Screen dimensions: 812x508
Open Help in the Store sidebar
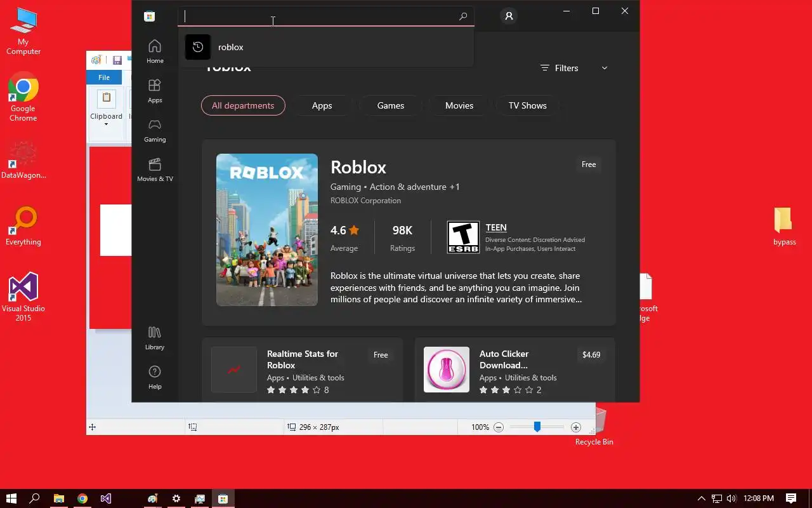coord(155,377)
